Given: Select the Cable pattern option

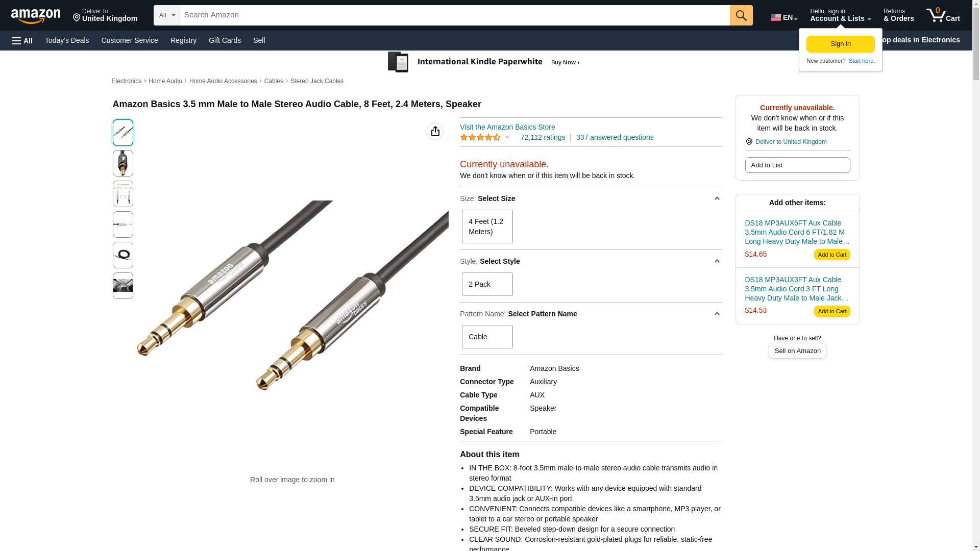Looking at the screenshot, I should click(487, 337).
